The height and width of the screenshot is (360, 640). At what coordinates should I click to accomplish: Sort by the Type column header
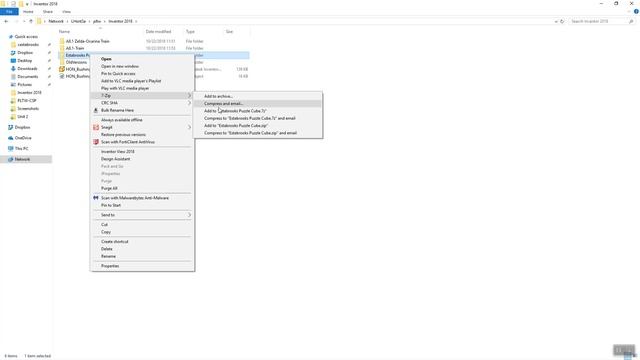190,32
